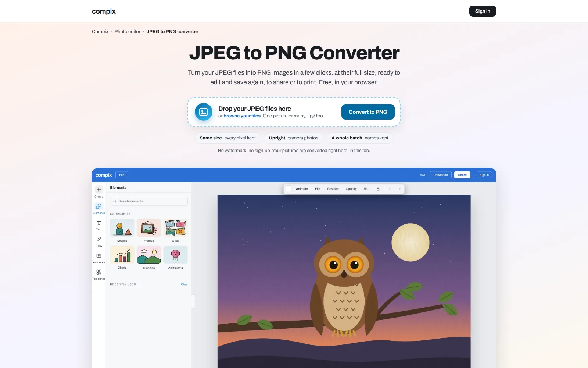Open the compix logo home link
588x368 pixels.
point(104,11)
